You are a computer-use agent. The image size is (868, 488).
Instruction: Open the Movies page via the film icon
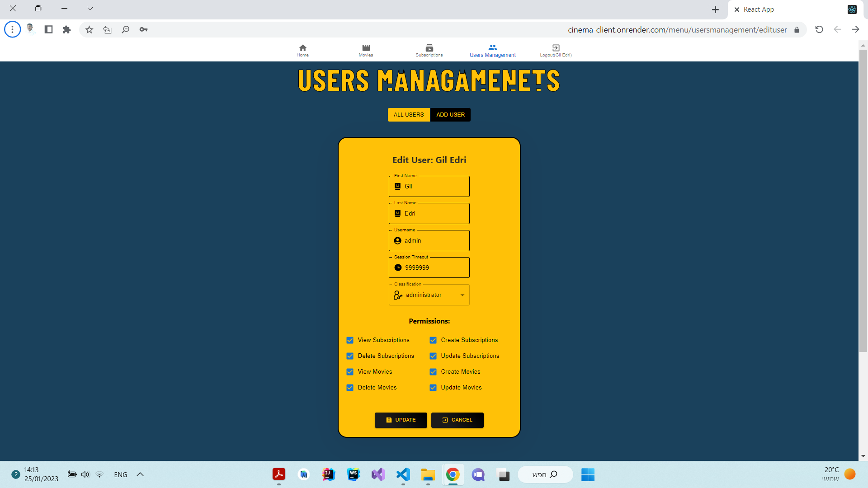coord(366,47)
